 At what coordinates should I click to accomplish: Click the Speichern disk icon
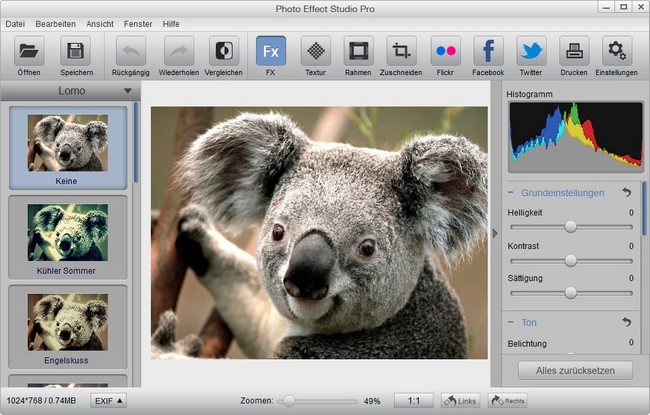(x=76, y=51)
